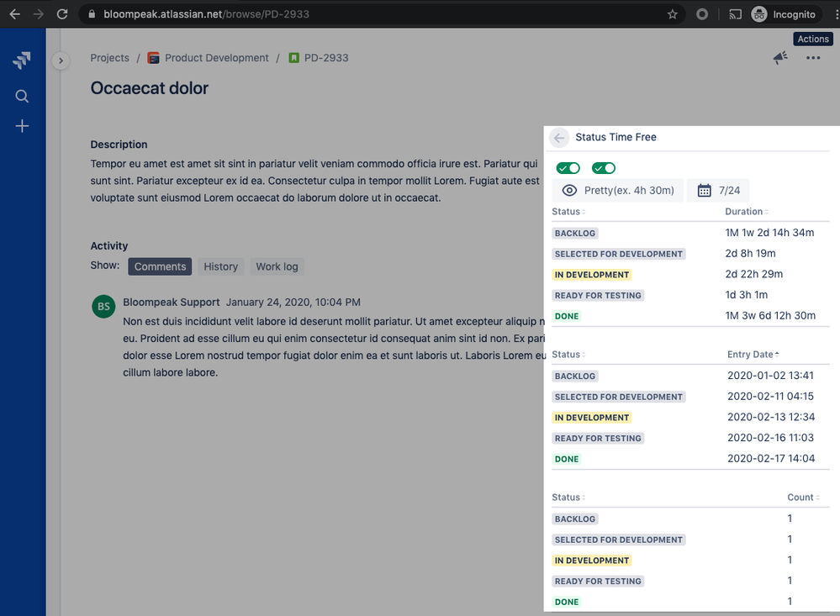Open Jira search in the sidebar
Image resolution: width=840 pixels, height=616 pixels.
click(x=22, y=96)
